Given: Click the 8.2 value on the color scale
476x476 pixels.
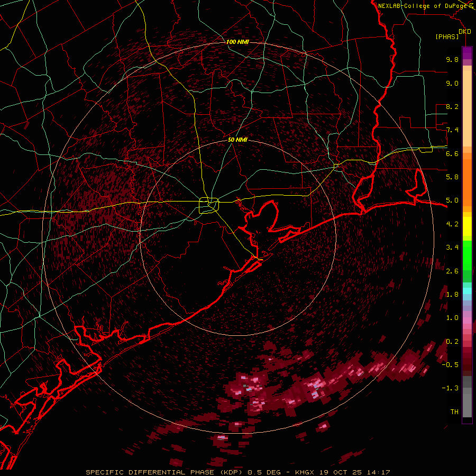Looking at the screenshot, I should 452,106.
